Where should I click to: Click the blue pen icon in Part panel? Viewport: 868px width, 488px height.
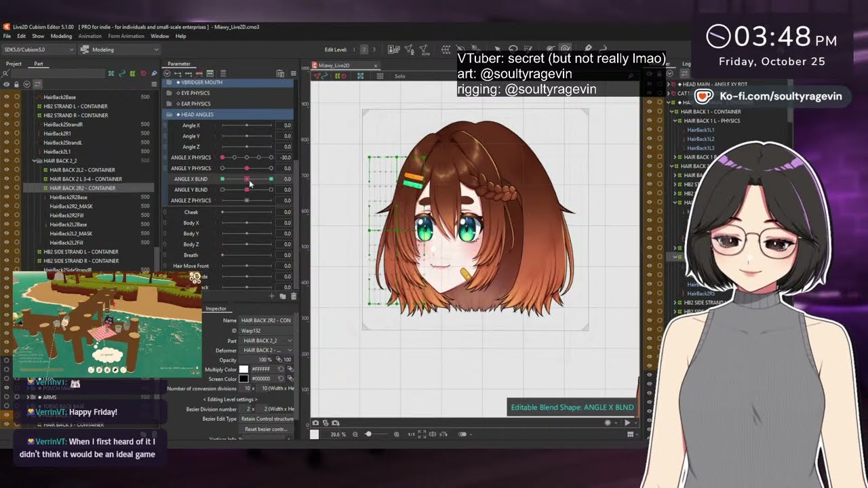point(154,73)
